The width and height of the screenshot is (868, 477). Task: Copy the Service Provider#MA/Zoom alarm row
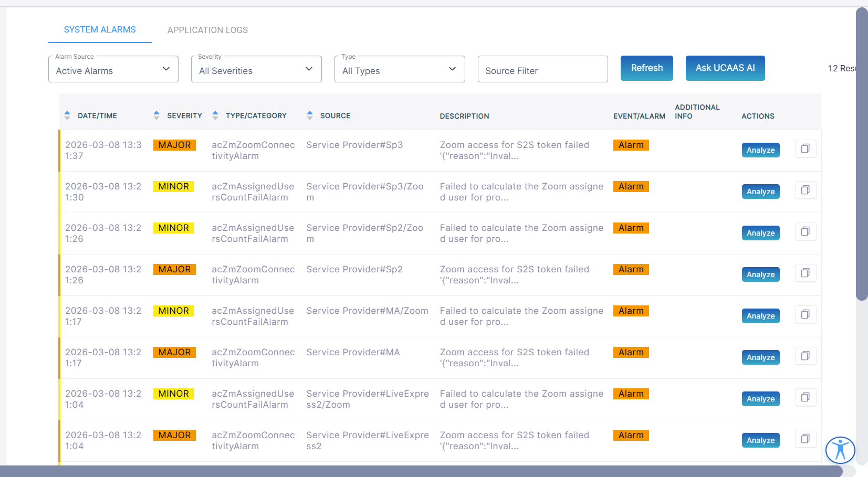[805, 314]
